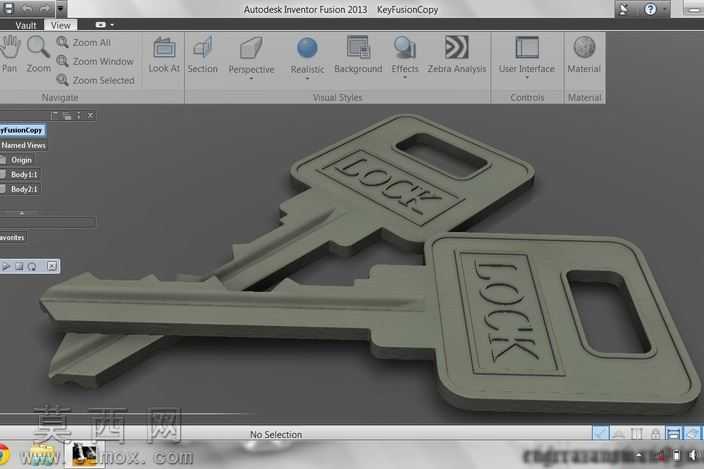Click first icon in browser panel header
Image resolution: width=704 pixels, height=469 pixels.
click(54, 116)
